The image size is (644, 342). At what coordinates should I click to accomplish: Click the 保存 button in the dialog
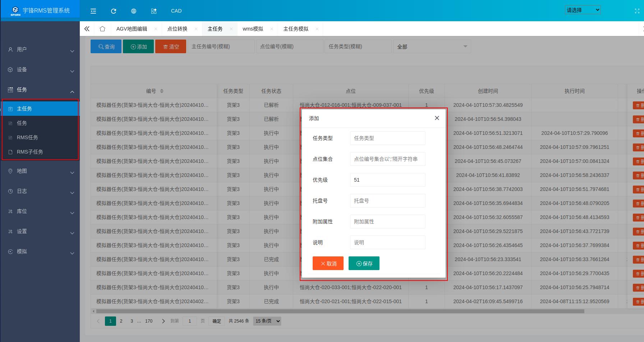[x=364, y=263]
